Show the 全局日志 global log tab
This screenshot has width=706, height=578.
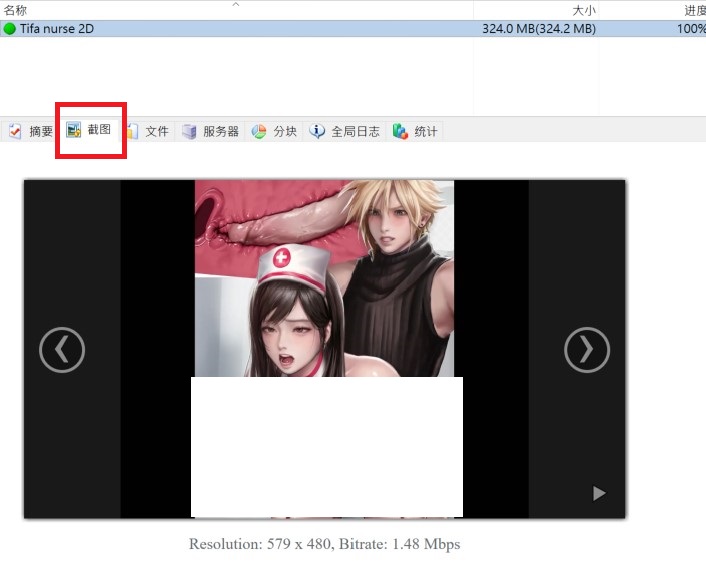pos(344,131)
